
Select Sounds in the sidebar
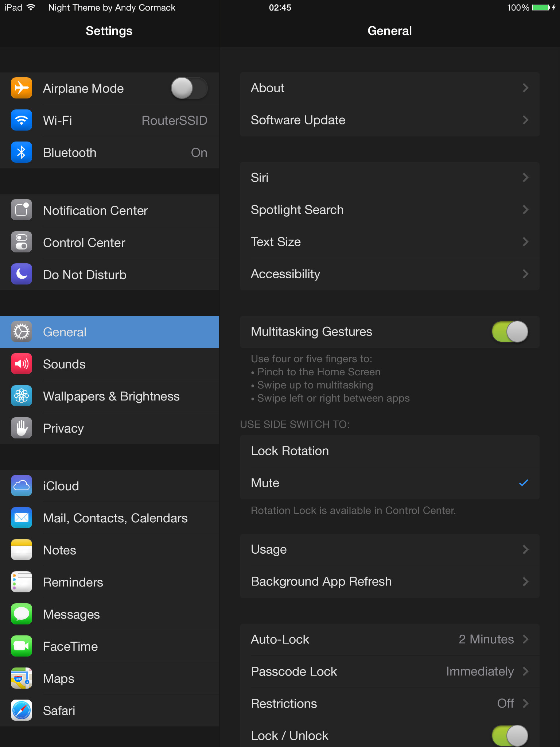[x=109, y=364]
